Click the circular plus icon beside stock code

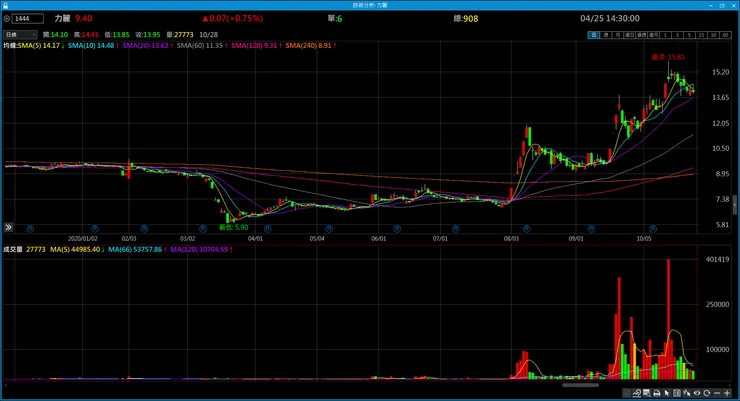click(7, 19)
